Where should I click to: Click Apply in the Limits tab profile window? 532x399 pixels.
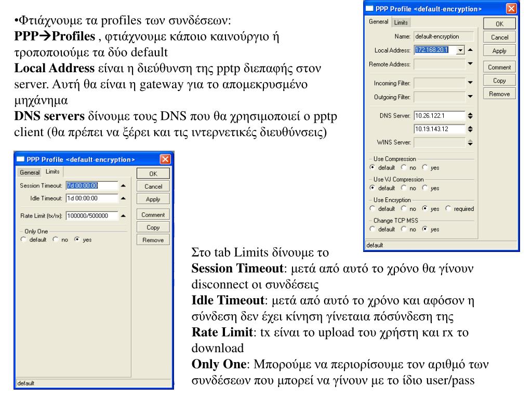click(153, 199)
